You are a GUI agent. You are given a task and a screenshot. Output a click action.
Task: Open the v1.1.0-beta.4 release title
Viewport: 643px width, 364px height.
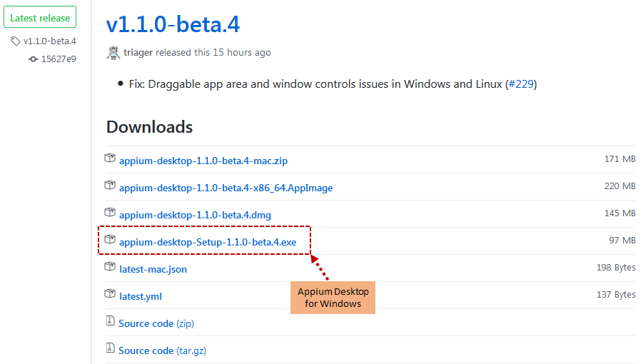pos(173,24)
